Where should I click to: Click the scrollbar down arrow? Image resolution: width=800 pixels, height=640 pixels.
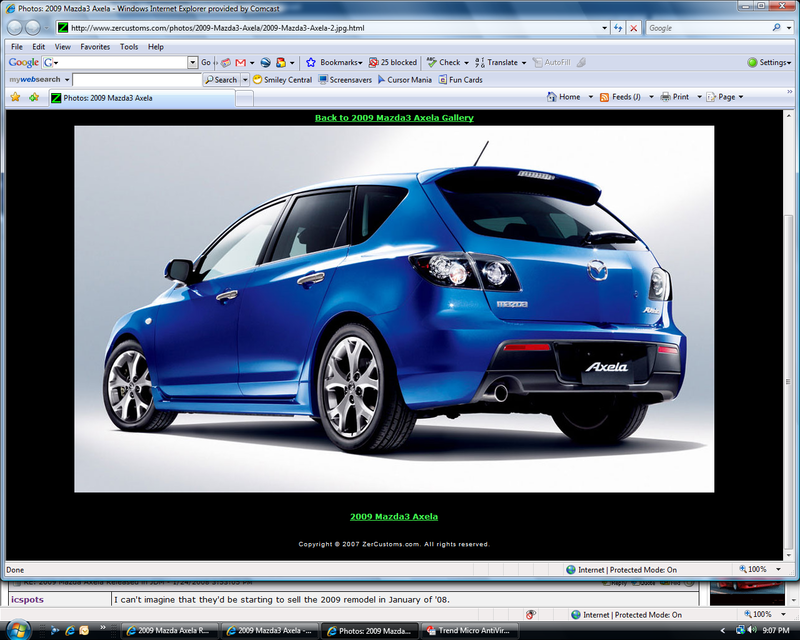788,555
